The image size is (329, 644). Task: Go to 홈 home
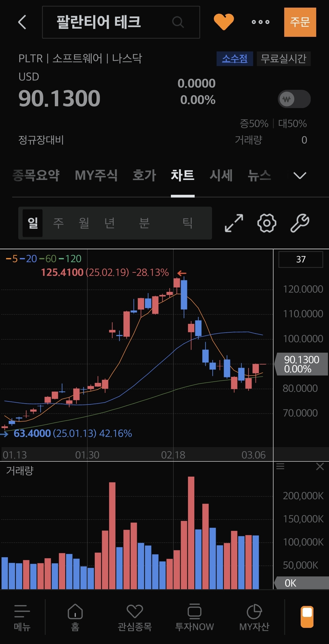(75, 618)
